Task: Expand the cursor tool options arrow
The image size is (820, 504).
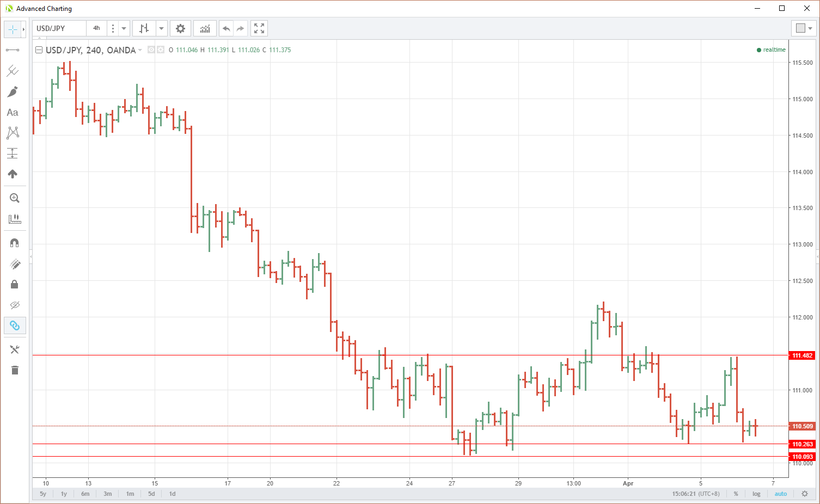Action: click(x=23, y=29)
